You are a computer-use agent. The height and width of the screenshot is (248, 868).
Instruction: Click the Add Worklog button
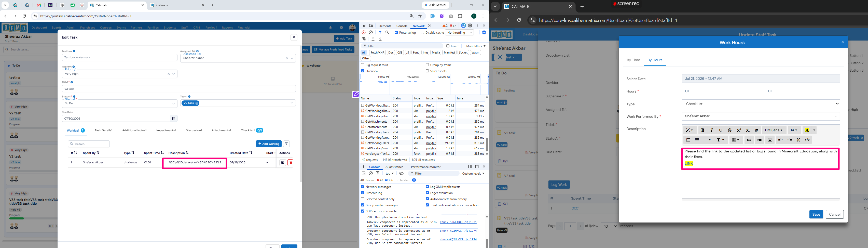click(x=269, y=144)
